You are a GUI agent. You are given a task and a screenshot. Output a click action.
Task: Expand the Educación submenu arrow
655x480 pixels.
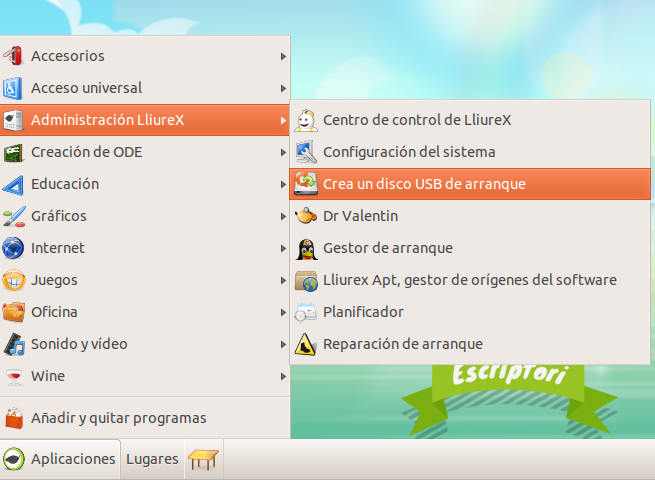coord(283,184)
